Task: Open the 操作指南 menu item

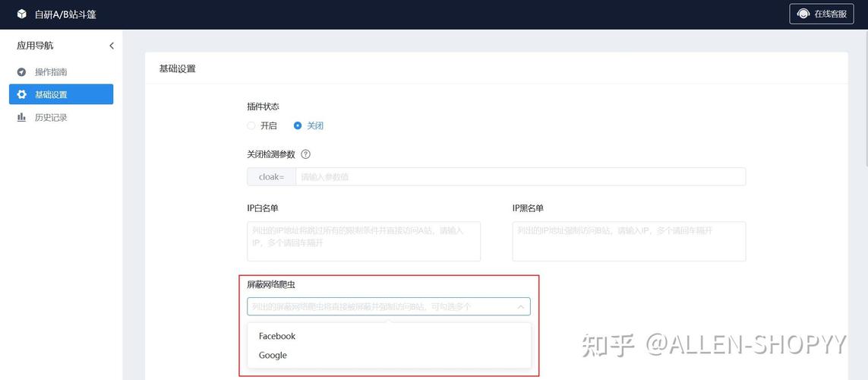Action: (x=61, y=72)
